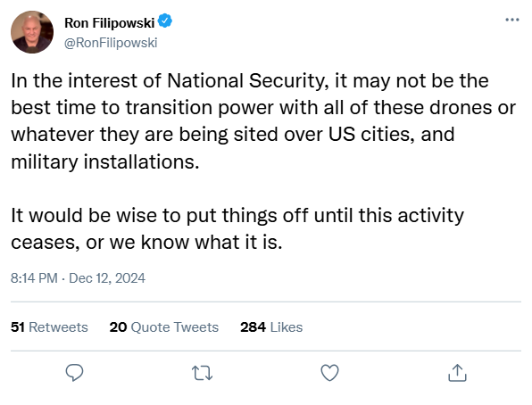Click the Dec 12, 2024 date
The image size is (532, 405).
click(x=107, y=278)
